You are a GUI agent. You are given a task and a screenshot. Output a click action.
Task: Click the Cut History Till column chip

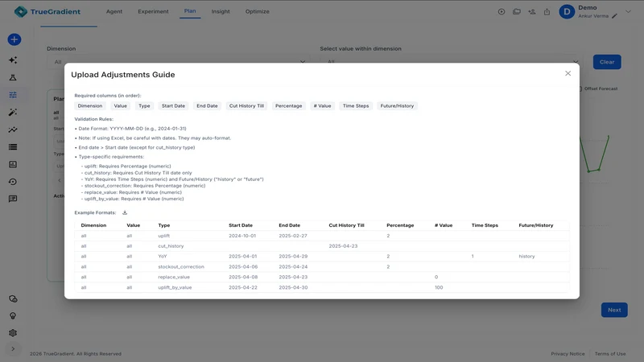[246, 106]
